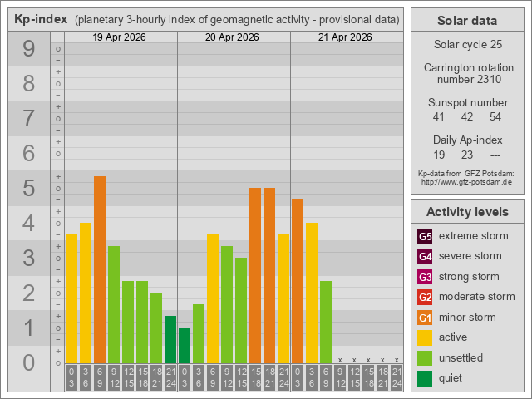Click the G4 severe storm legend icon
The height and width of the screenshot is (399, 532).
click(x=425, y=256)
